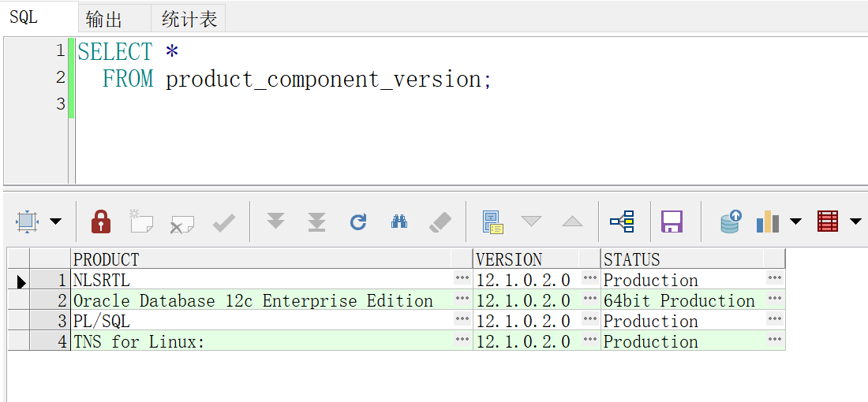The height and width of the screenshot is (402, 868).
Task: Switch to the 统计表 tab
Action: point(189,19)
